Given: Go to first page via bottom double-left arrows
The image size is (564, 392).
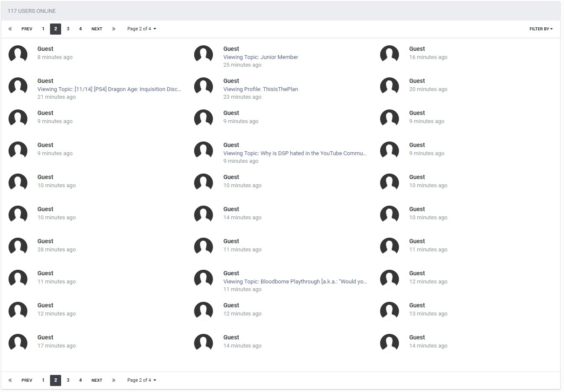Looking at the screenshot, I should [x=10, y=380].
